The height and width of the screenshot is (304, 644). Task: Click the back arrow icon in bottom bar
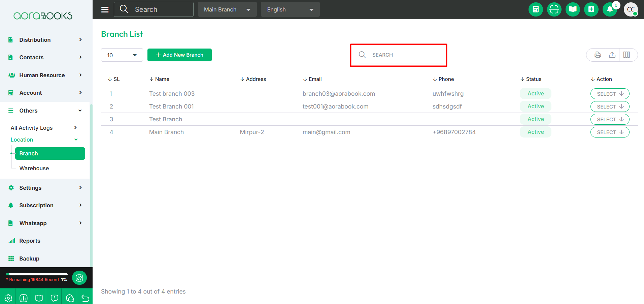[86, 298]
